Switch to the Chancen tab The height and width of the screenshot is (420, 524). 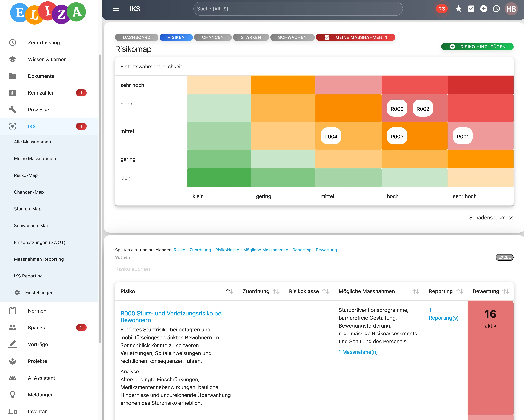click(213, 37)
